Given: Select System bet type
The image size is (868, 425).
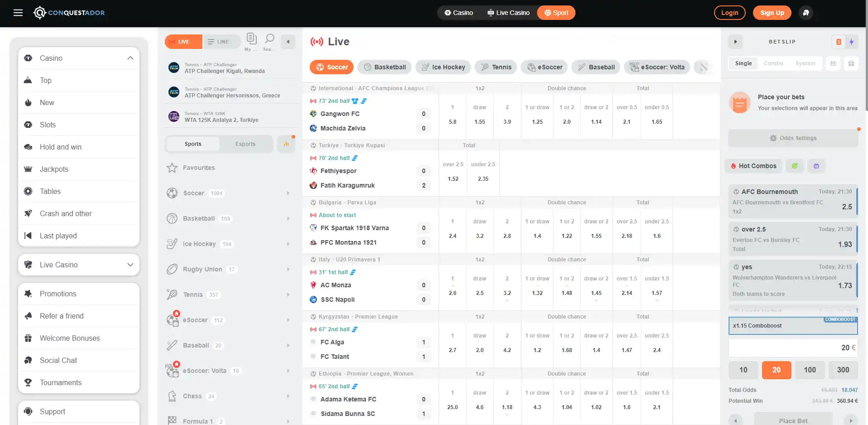Looking at the screenshot, I should pyautogui.click(x=806, y=63).
